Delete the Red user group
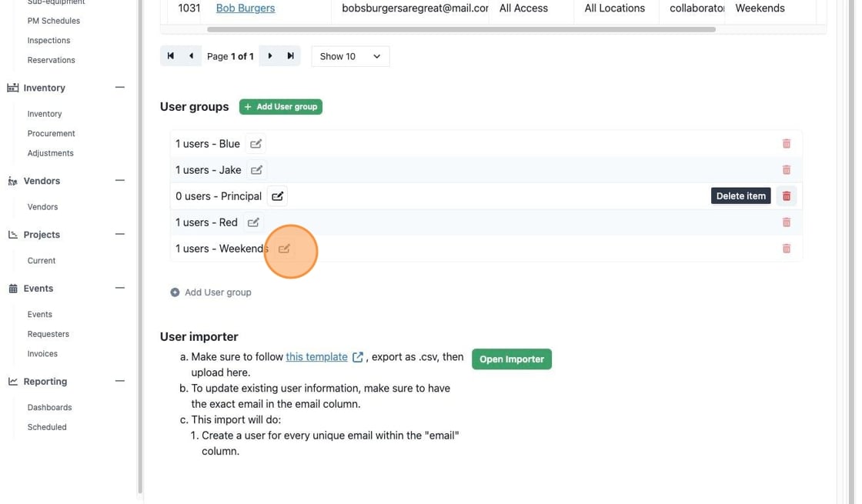The height and width of the screenshot is (504, 862). coord(786,222)
